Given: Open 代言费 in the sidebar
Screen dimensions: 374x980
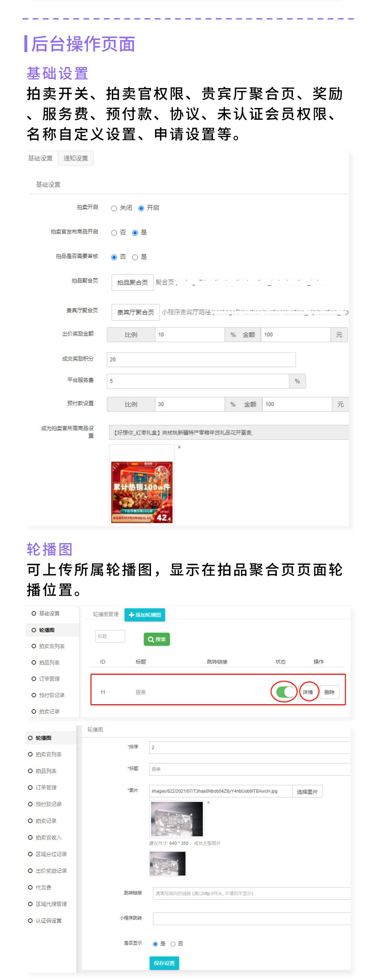Looking at the screenshot, I should pos(40,888).
